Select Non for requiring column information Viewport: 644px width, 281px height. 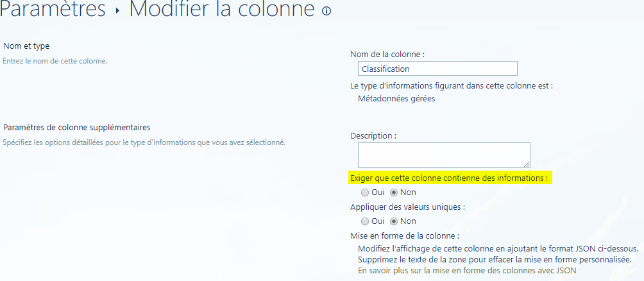point(394,192)
